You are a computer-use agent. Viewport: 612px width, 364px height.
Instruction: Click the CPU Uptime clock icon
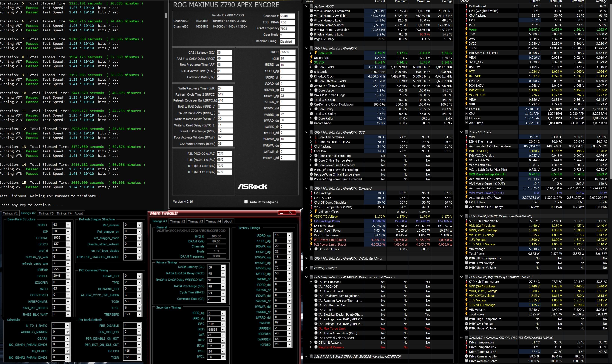coord(466,202)
